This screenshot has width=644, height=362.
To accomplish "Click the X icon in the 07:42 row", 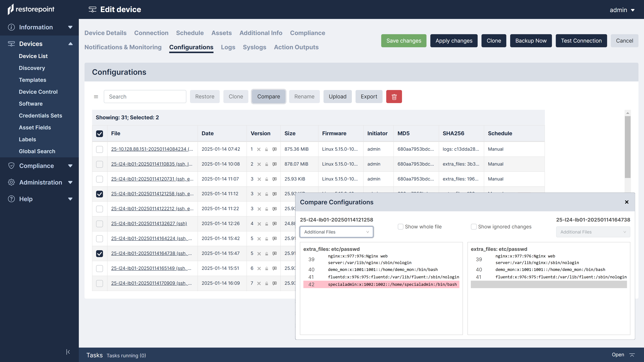I will tap(259, 149).
